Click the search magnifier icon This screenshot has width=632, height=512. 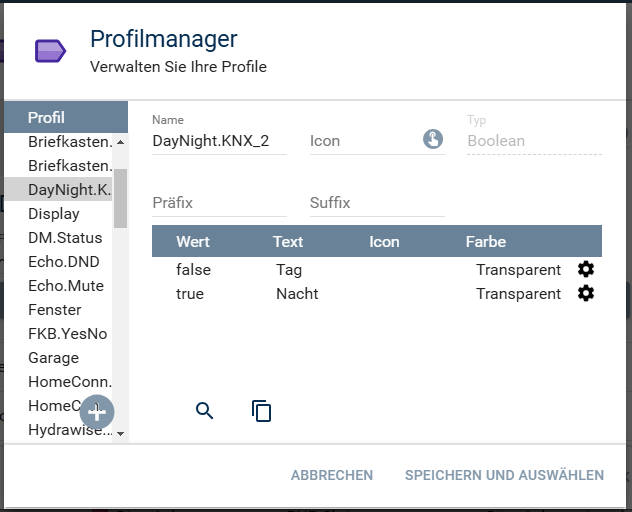205,410
